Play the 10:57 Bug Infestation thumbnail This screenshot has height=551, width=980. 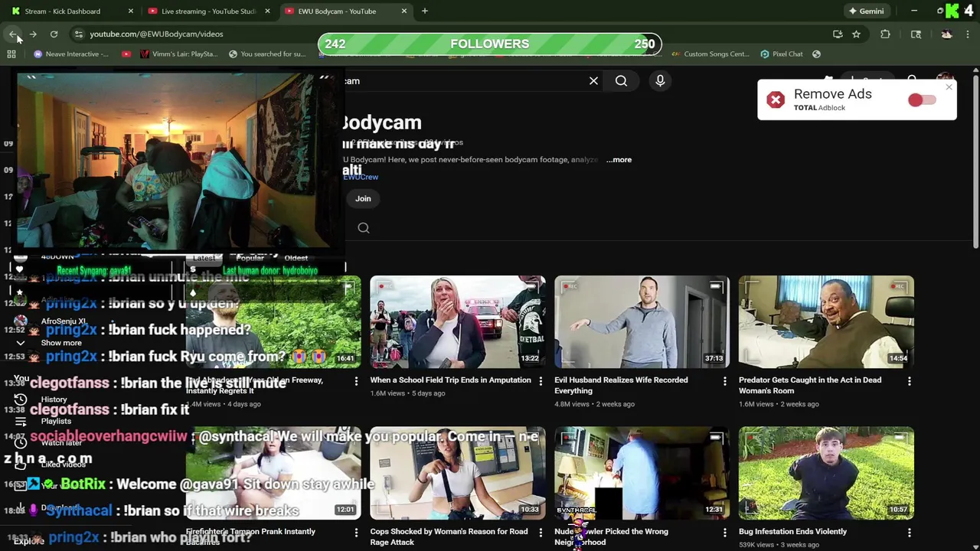(826, 473)
